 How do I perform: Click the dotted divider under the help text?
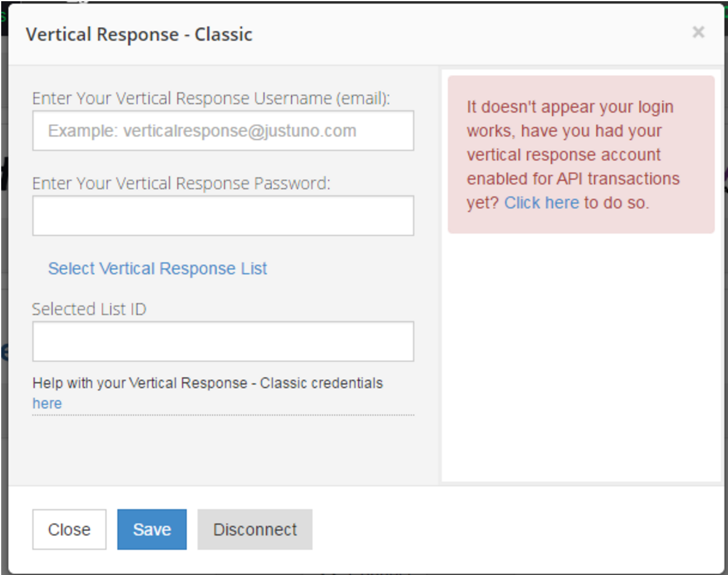(x=223, y=416)
